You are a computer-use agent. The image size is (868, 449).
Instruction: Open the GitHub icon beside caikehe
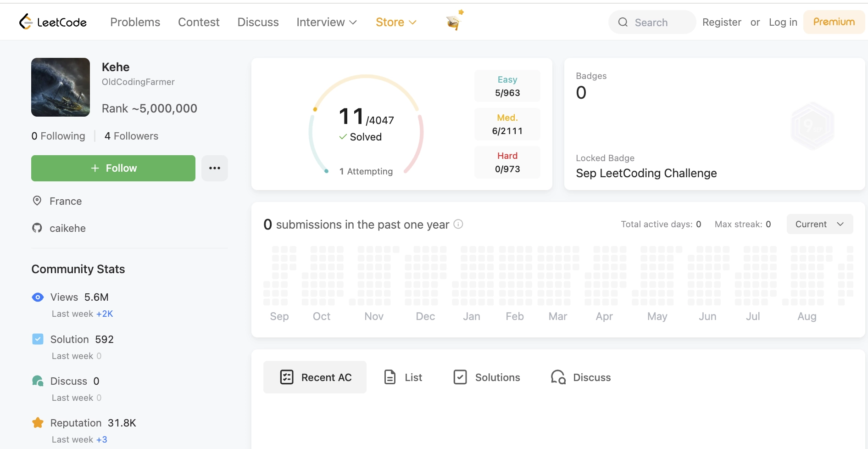[37, 228]
